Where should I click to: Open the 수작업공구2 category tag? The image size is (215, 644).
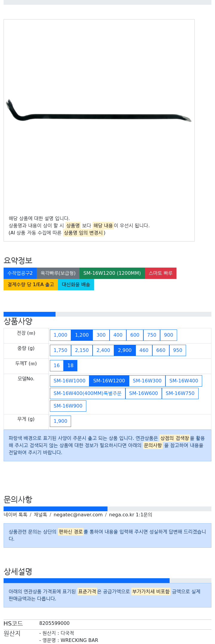click(20, 273)
